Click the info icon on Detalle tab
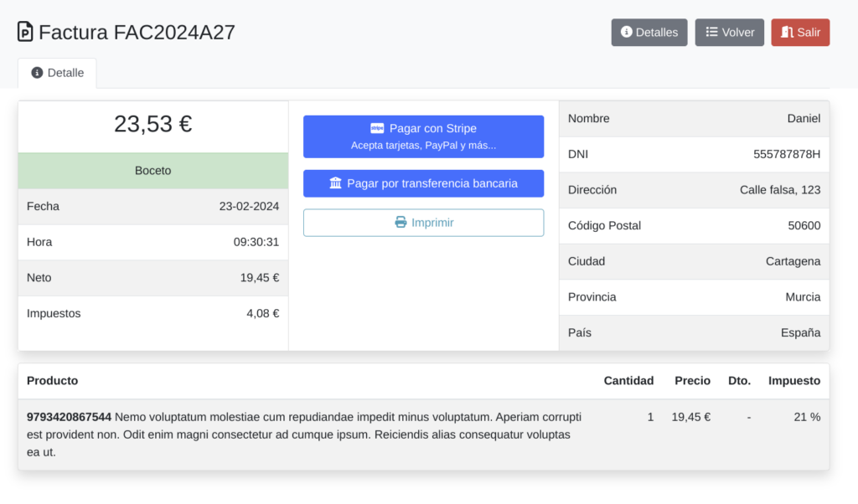The height and width of the screenshot is (504, 858). point(37,73)
